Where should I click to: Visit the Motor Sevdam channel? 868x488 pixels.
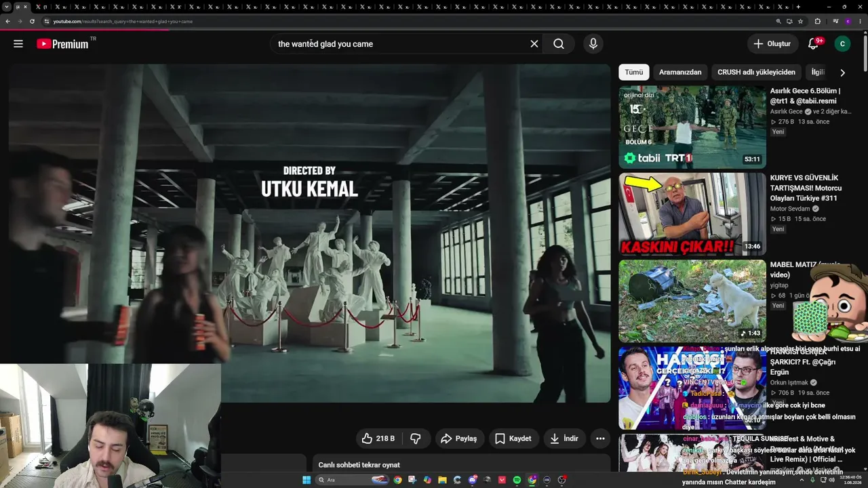click(790, 209)
